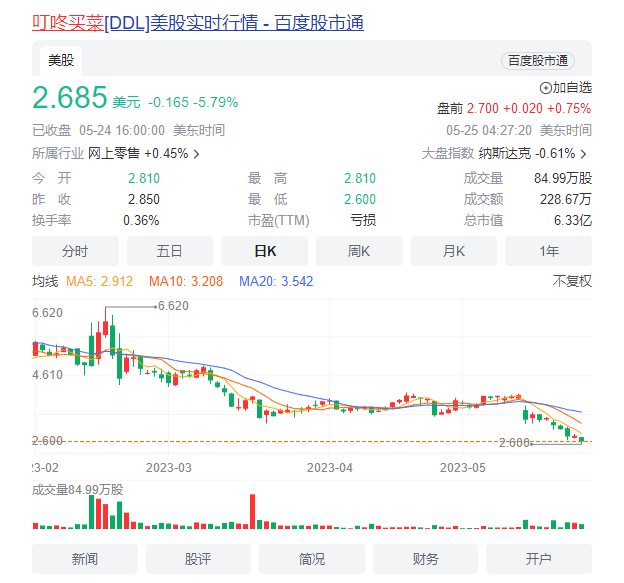Image resolution: width=624 pixels, height=583 pixels.
Task: Switch chart to 分时 view
Action: 75,251
